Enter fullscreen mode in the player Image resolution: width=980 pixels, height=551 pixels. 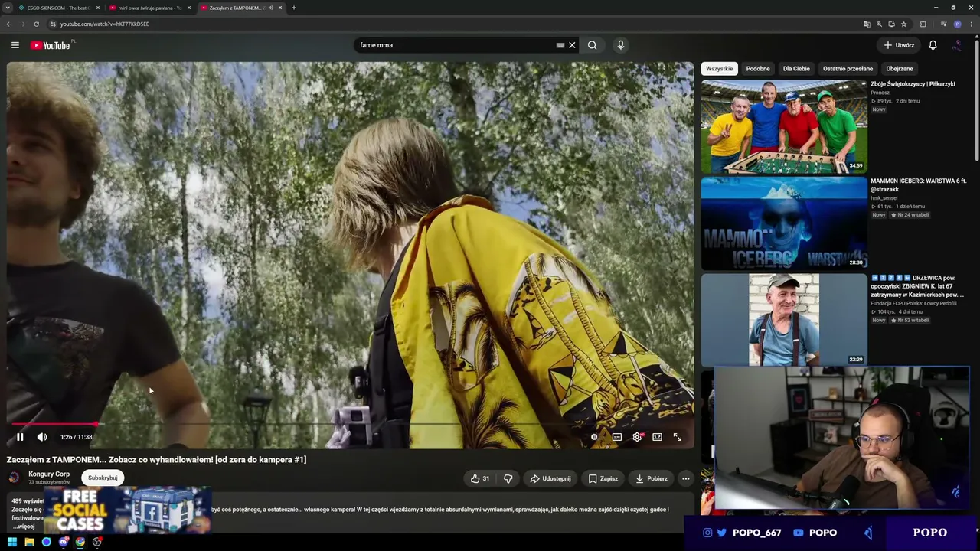pyautogui.click(x=678, y=437)
